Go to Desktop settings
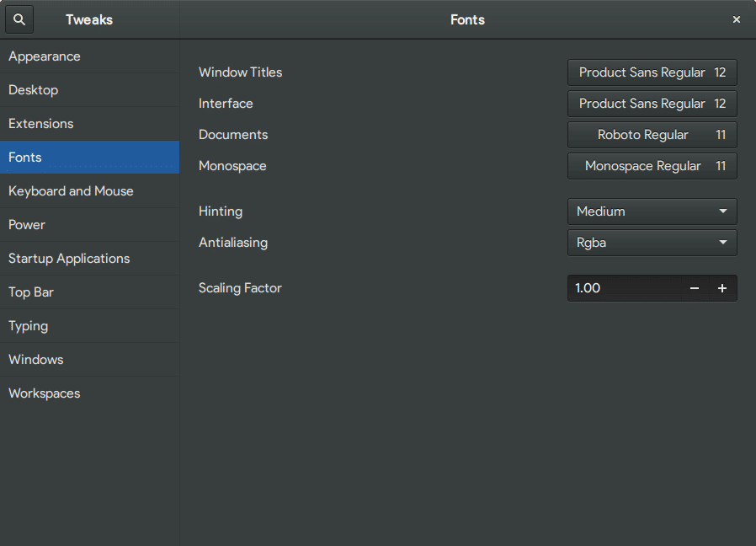This screenshot has height=546, width=756. click(x=34, y=90)
